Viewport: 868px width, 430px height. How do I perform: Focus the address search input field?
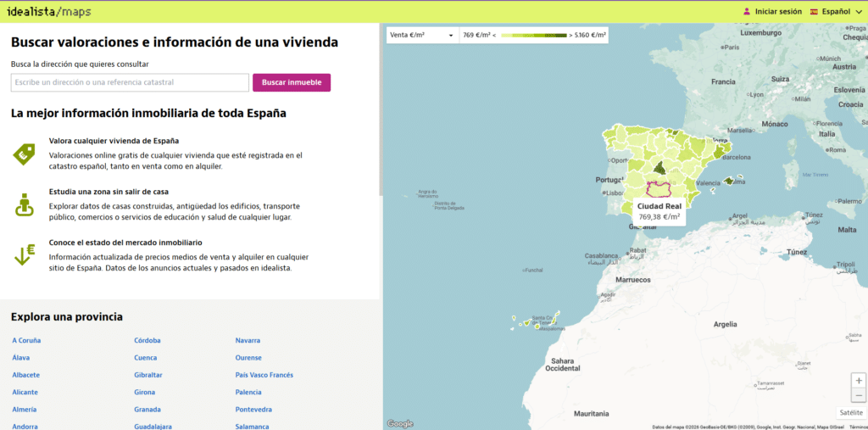point(130,82)
